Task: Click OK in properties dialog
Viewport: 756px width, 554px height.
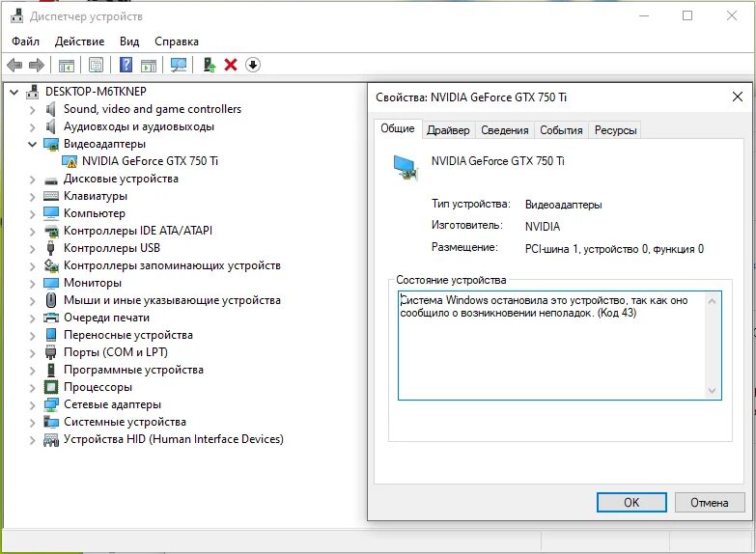Action: coord(631,503)
